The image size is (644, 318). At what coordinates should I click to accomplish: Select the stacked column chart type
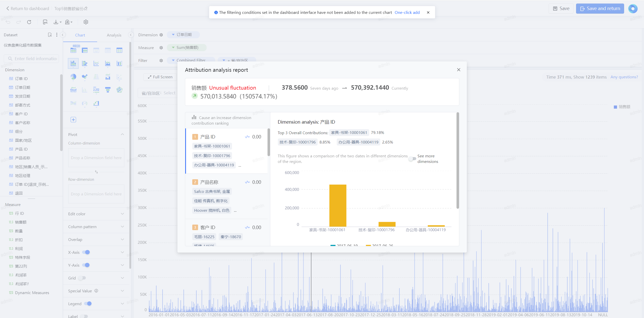(x=73, y=63)
